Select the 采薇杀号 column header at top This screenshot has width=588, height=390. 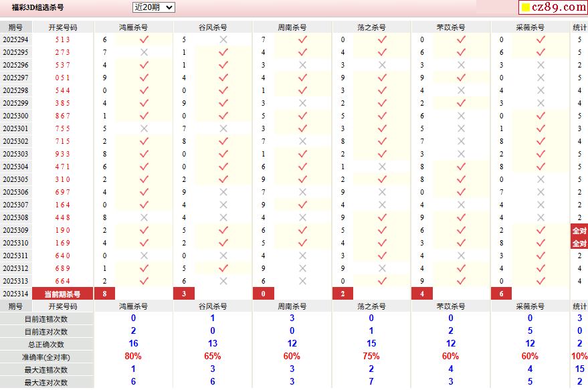point(530,27)
